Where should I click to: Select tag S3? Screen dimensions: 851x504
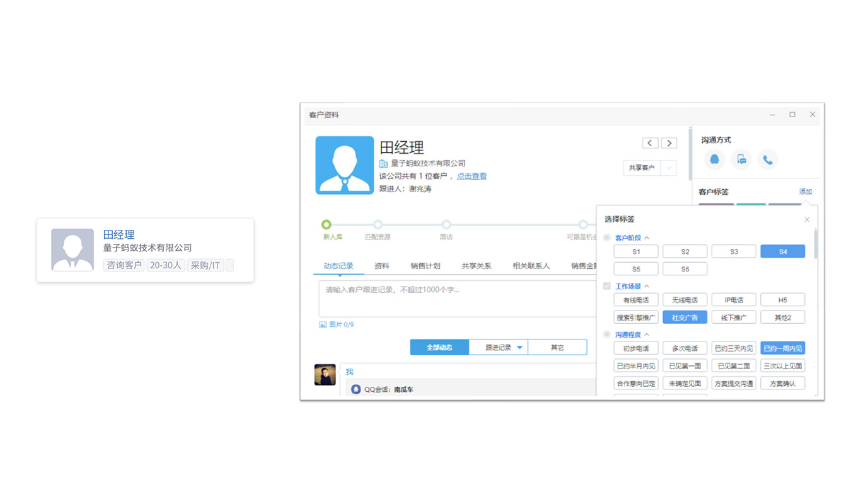coord(734,251)
